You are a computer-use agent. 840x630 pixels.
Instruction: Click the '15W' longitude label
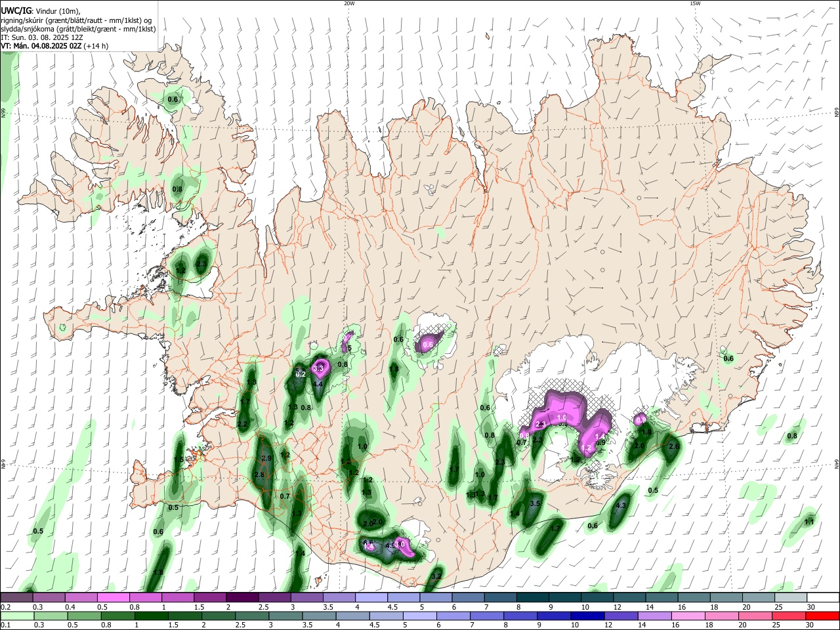(695, 3)
